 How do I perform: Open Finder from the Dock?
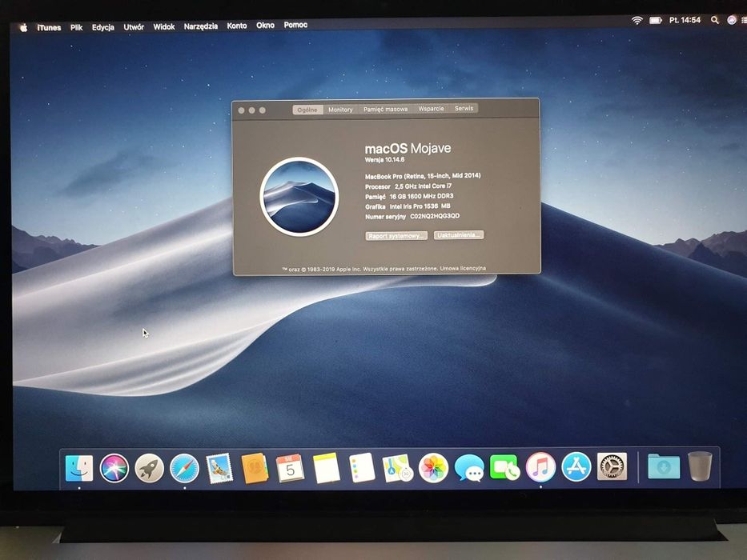coord(78,468)
